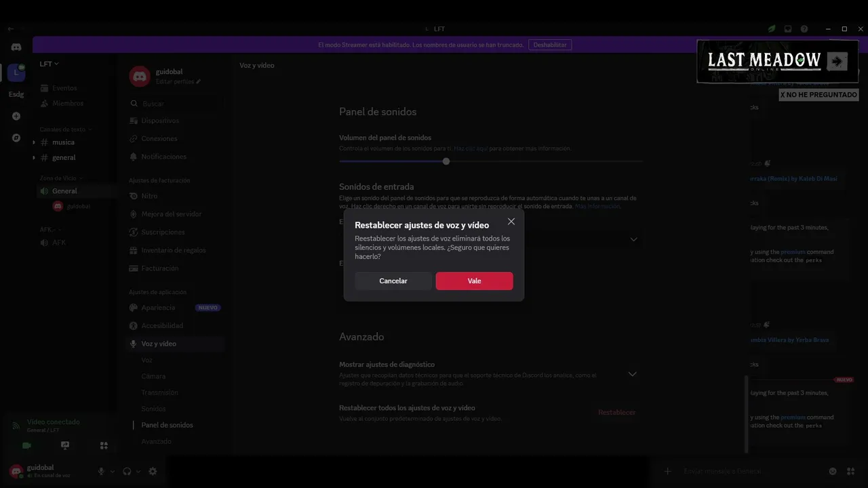The height and width of the screenshot is (488, 868).
Task: Jump to the Transmisión subsection
Action: (159, 392)
